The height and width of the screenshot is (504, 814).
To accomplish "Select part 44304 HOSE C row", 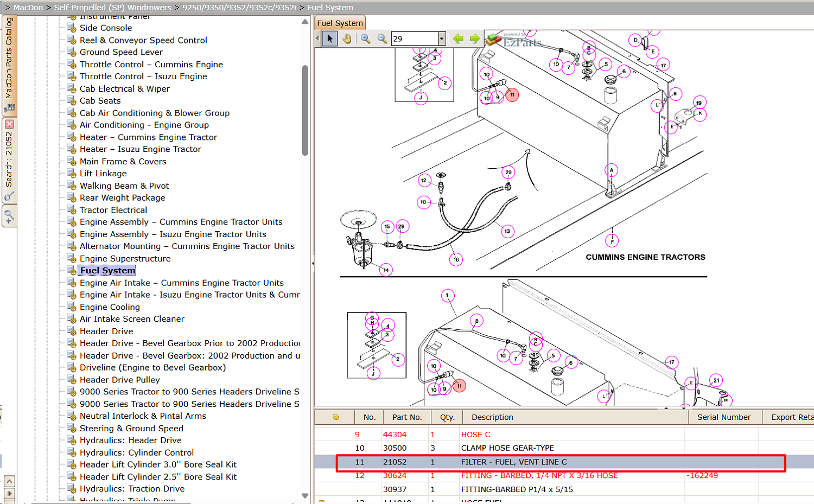I will coord(564,435).
